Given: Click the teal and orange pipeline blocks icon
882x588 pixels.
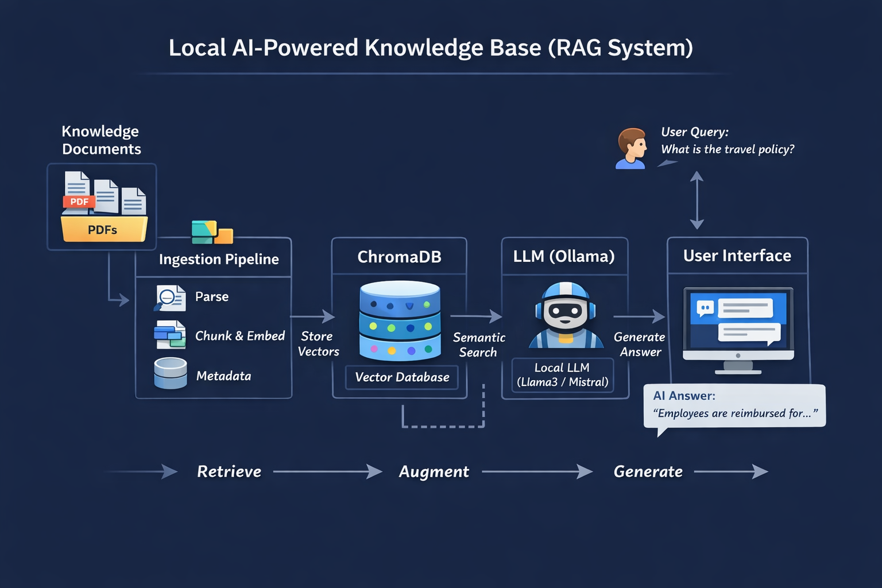Looking at the screenshot, I should (x=212, y=232).
